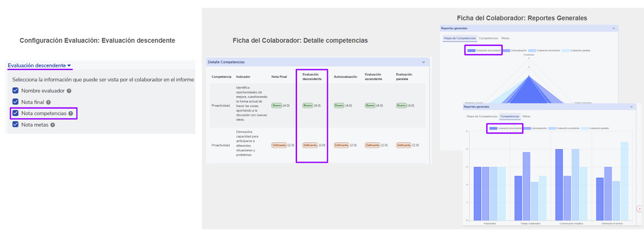Select Mapa de Competencias tab in radar panel

(460, 38)
